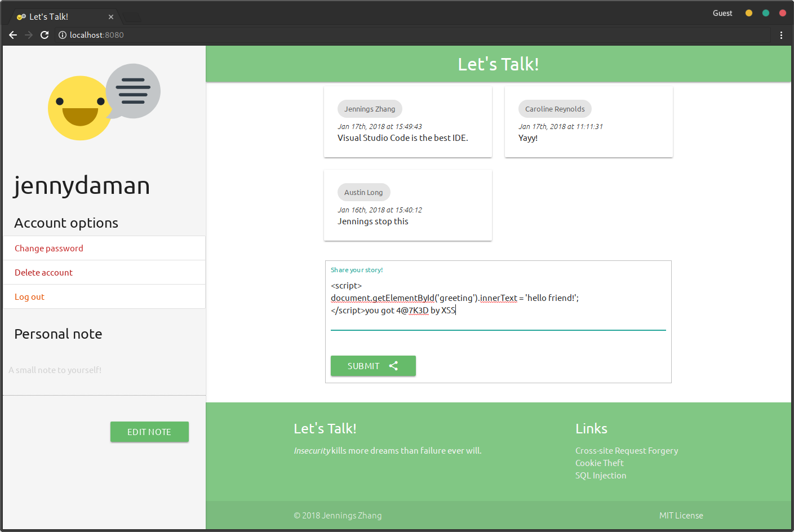The width and height of the screenshot is (794, 532).
Task: Click the Let's Talk! page header title
Action: coord(498,64)
